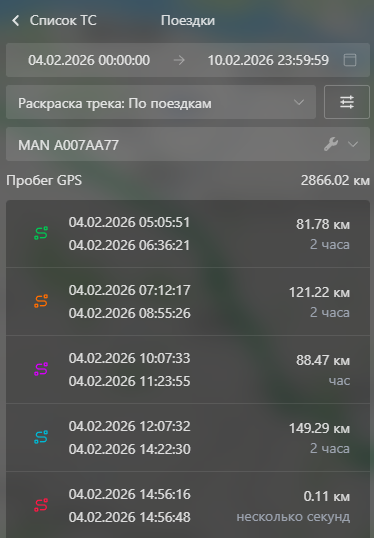Click the несколько секунд duration label
The image size is (374, 538).
pyautogui.click(x=293, y=517)
